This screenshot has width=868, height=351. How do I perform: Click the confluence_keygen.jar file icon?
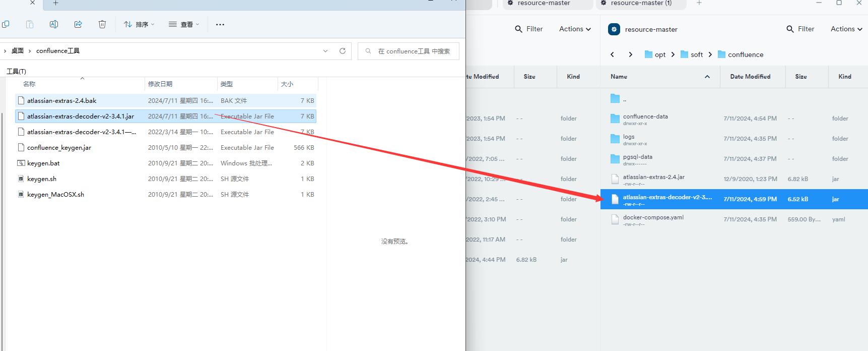[x=21, y=148]
